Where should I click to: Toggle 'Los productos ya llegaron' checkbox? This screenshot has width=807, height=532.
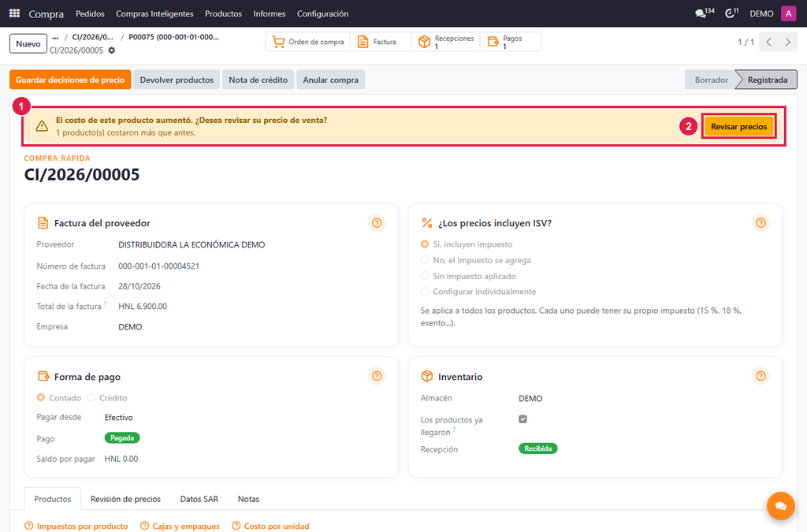pos(523,419)
